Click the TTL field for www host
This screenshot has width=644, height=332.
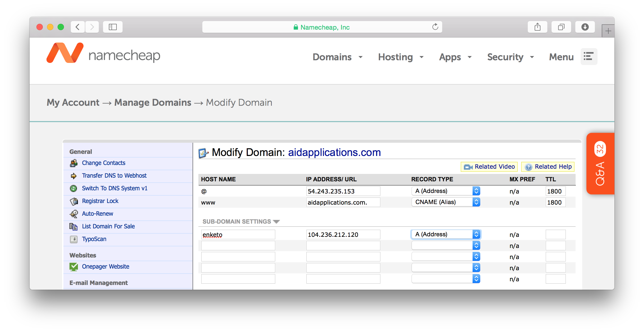[556, 202]
